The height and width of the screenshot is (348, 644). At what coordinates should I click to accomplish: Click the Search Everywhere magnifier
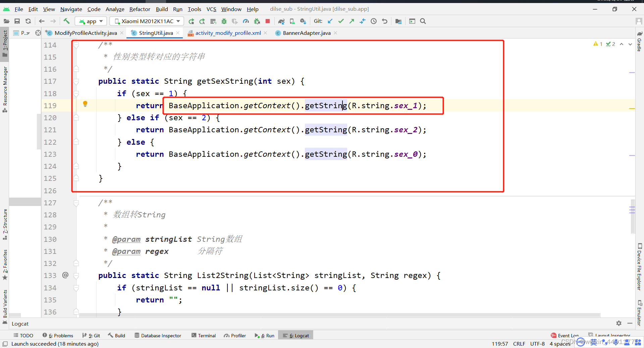[x=423, y=21]
